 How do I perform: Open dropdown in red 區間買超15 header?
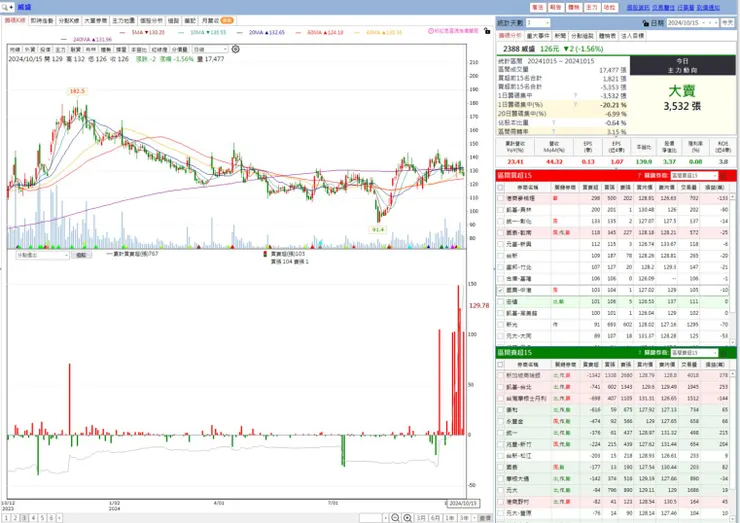tap(694, 176)
